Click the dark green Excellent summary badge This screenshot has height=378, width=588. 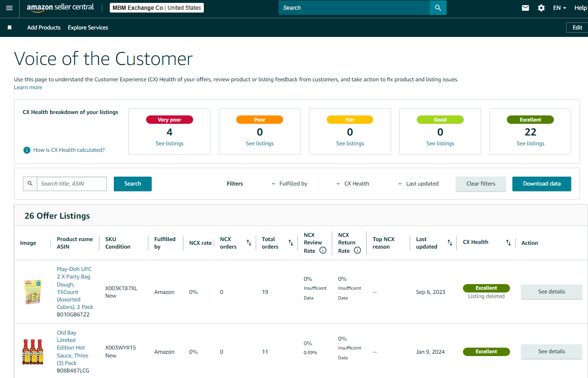[x=531, y=120]
